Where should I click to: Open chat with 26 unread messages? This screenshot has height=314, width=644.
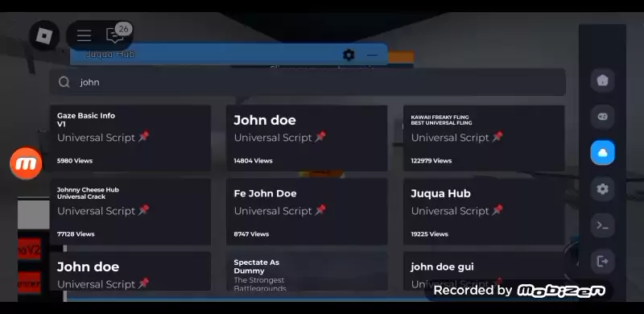[115, 35]
